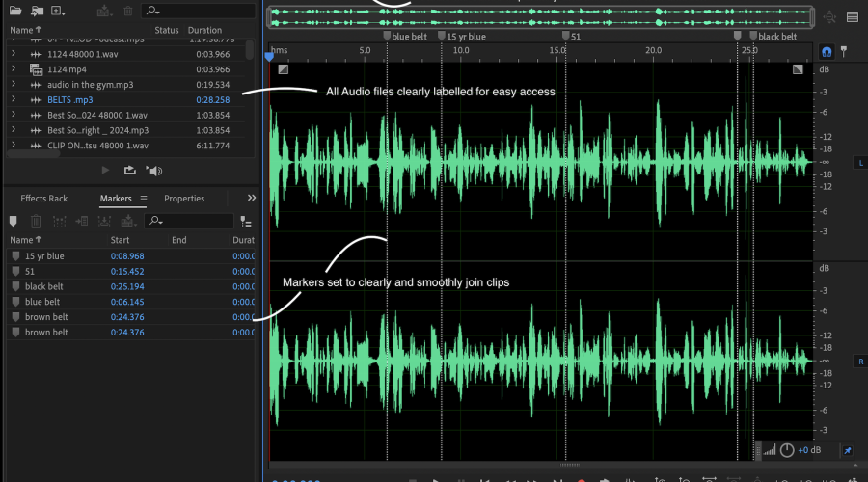The width and height of the screenshot is (868, 482).
Task: Click the fade-out handle on the waveform
Action: pyautogui.click(x=799, y=69)
